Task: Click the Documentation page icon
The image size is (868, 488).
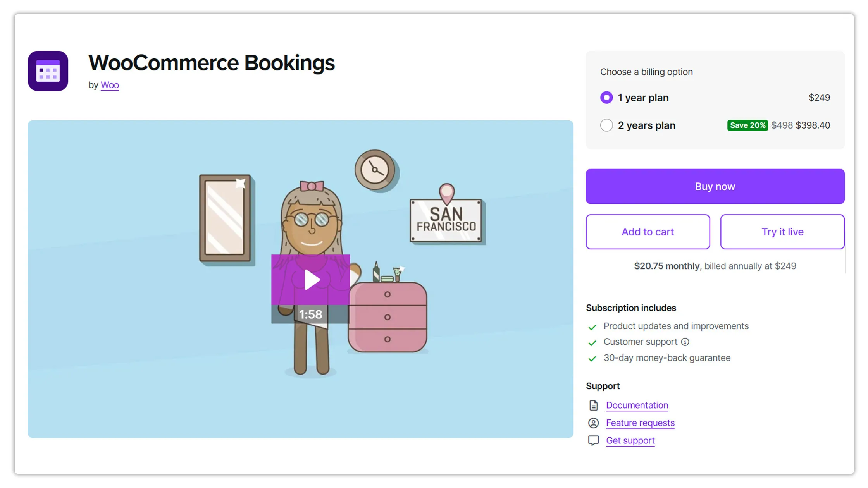Action: pyautogui.click(x=593, y=405)
